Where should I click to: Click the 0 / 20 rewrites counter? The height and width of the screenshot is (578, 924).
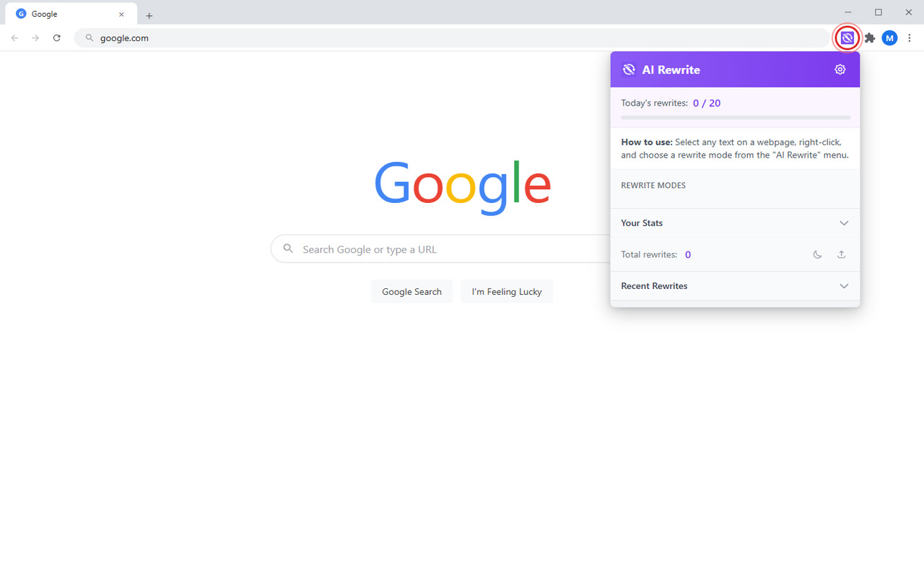[707, 103]
